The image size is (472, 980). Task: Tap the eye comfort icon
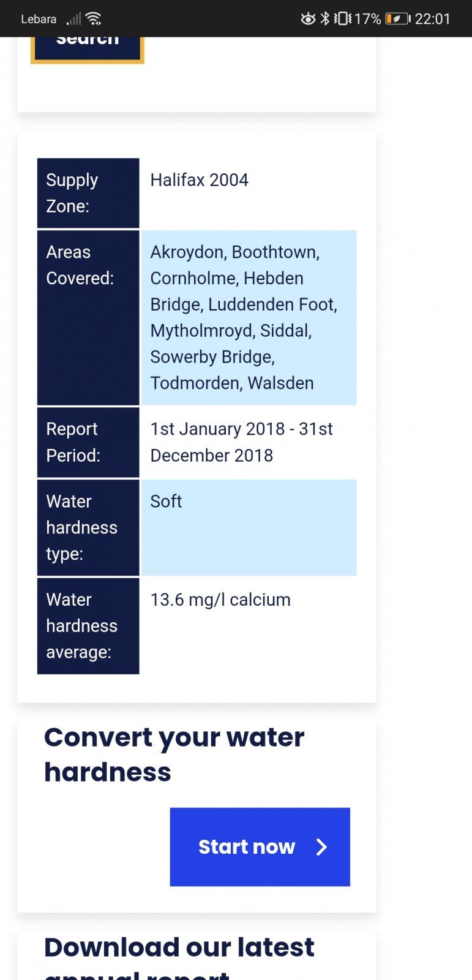pyautogui.click(x=308, y=19)
